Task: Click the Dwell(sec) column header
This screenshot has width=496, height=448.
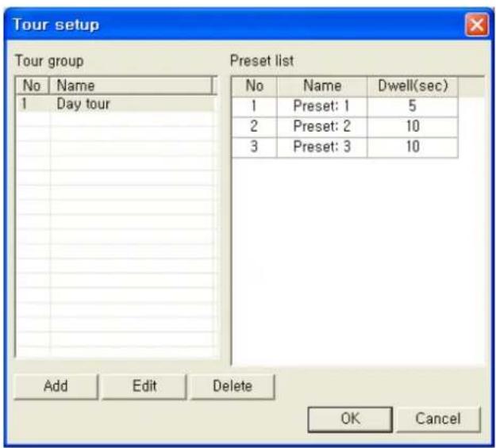Action: pyautogui.click(x=413, y=86)
